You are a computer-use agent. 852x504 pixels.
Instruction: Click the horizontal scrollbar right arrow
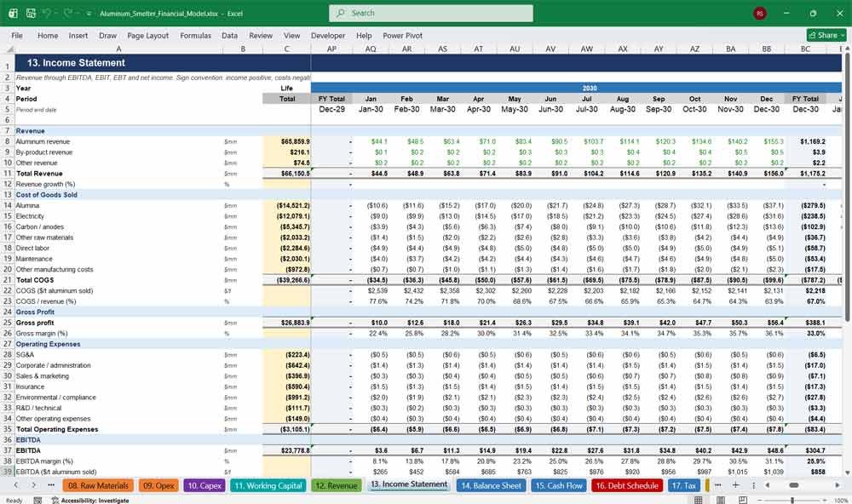pos(838,485)
